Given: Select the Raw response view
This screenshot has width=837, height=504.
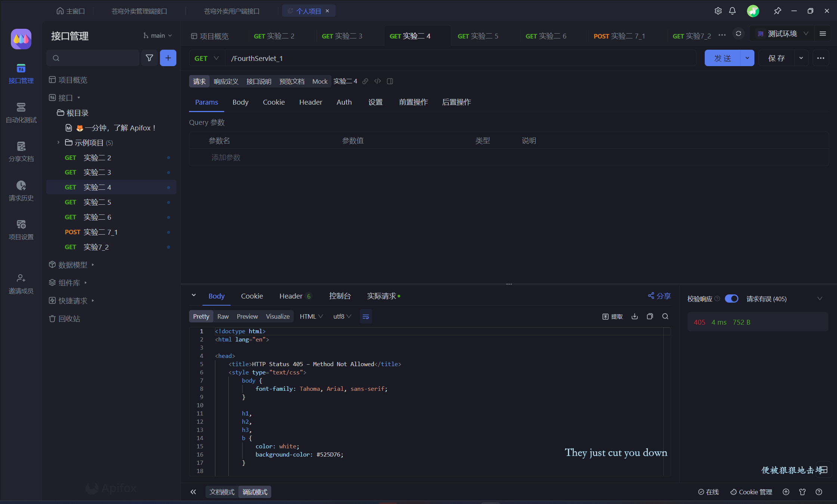Looking at the screenshot, I should tap(223, 316).
